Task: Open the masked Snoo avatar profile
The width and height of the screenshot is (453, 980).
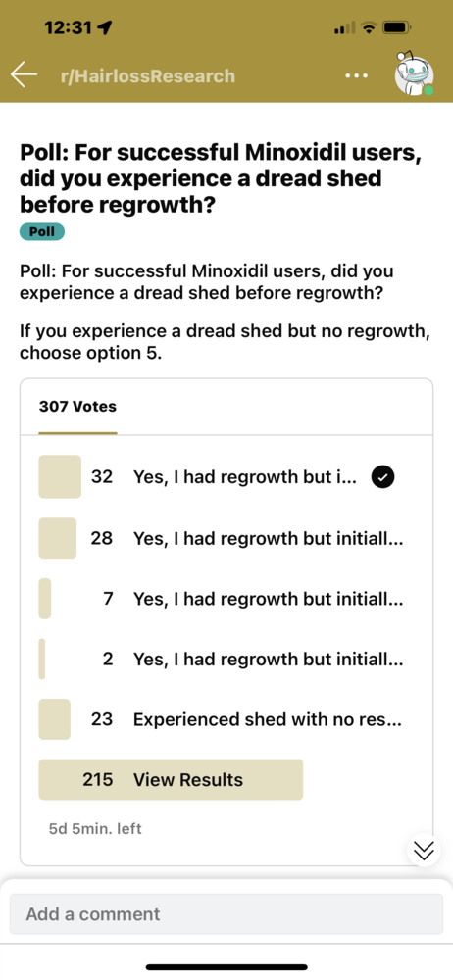Action: pos(414,73)
